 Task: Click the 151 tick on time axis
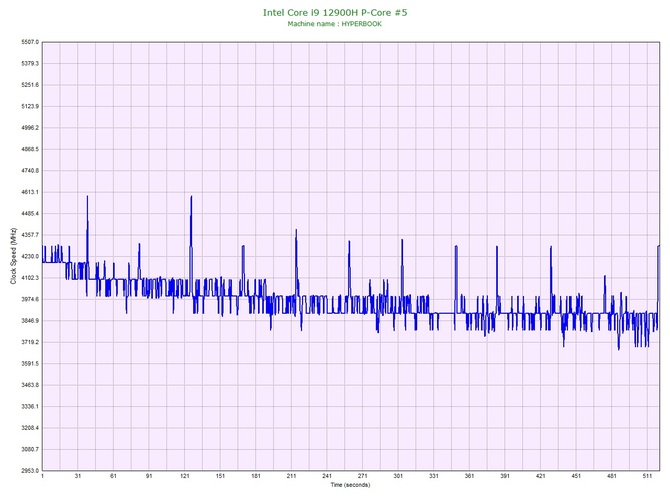pyautogui.click(x=220, y=476)
